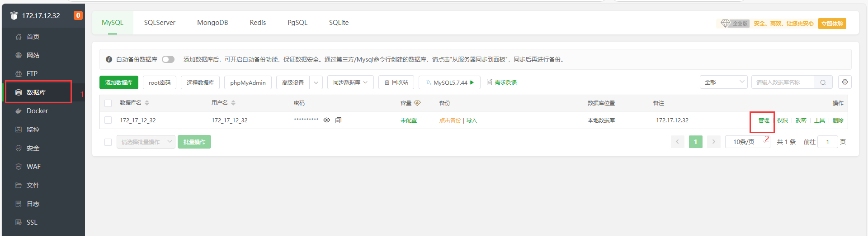Click the 请输入数据库名称 search field
Screen dimensions: 868x236
point(783,82)
